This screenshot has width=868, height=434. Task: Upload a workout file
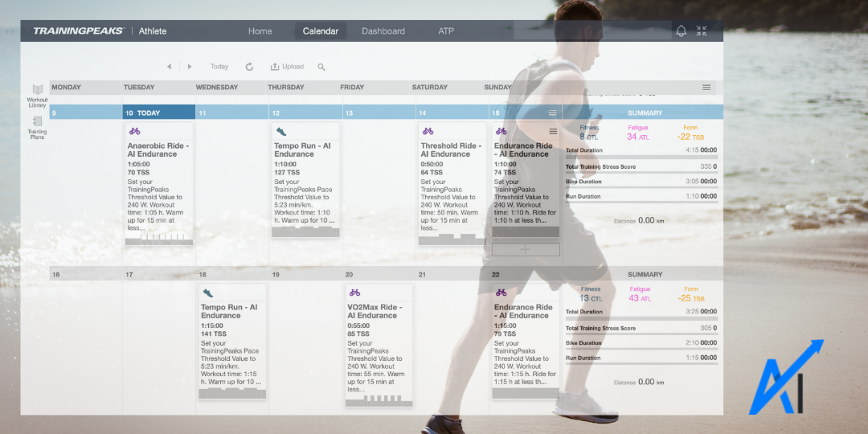287,67
